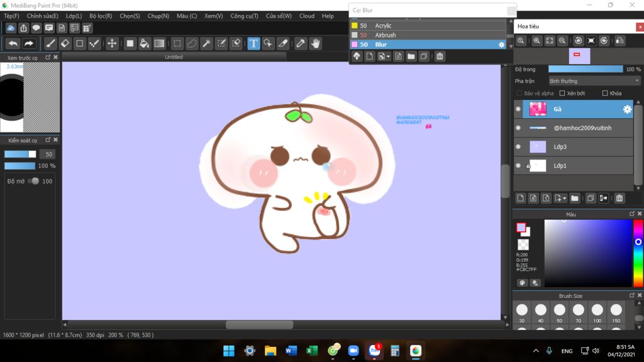
Task: Open settings gear of Blur brush
Action: (x=501, y=45)
